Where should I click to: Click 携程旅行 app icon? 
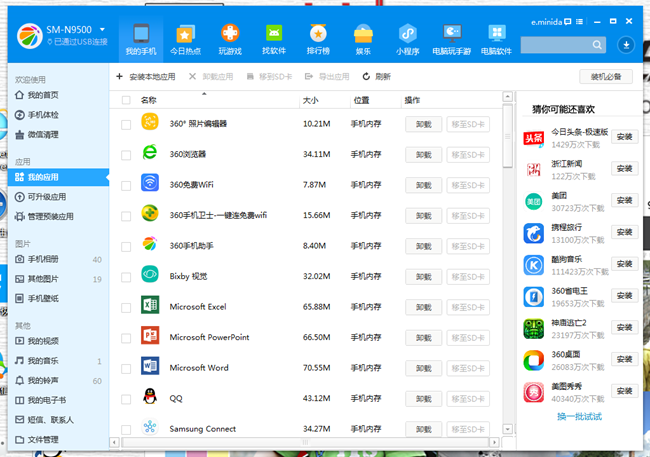534,233
